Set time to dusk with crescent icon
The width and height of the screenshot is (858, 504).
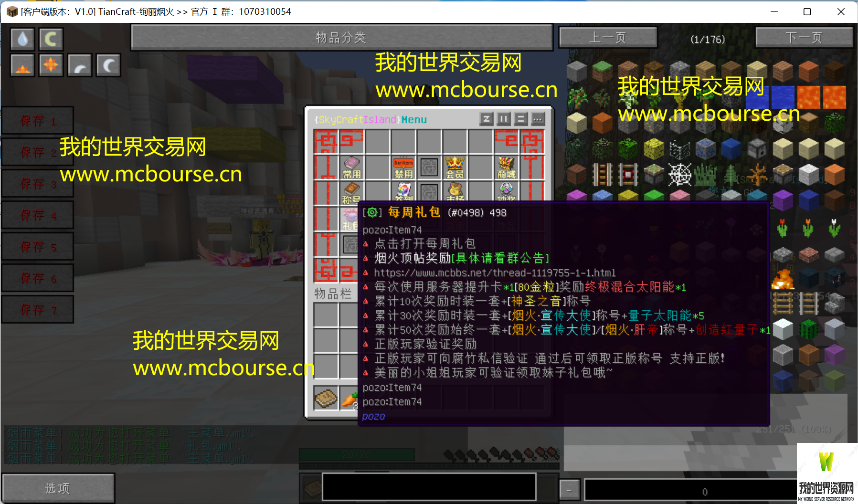pyautogui.click(x=80, y=65)
